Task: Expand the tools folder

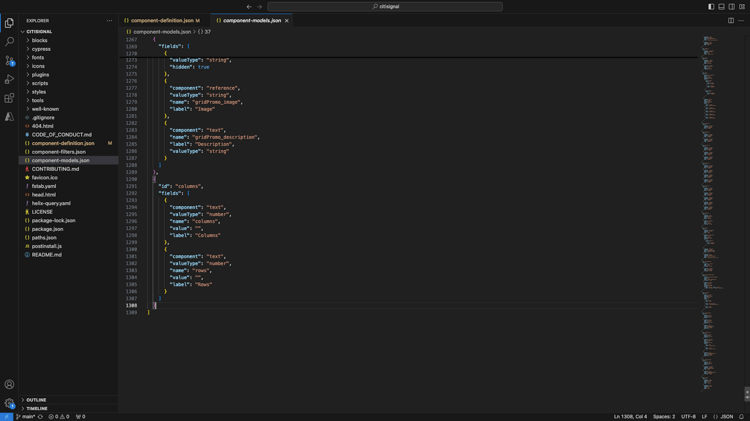Action: pos(37,100)
